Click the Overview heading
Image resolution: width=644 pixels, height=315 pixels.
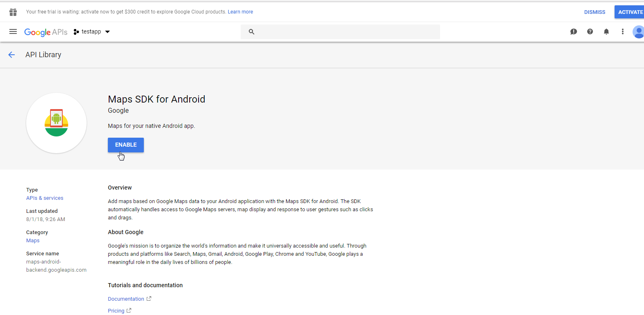click(120, 188)
